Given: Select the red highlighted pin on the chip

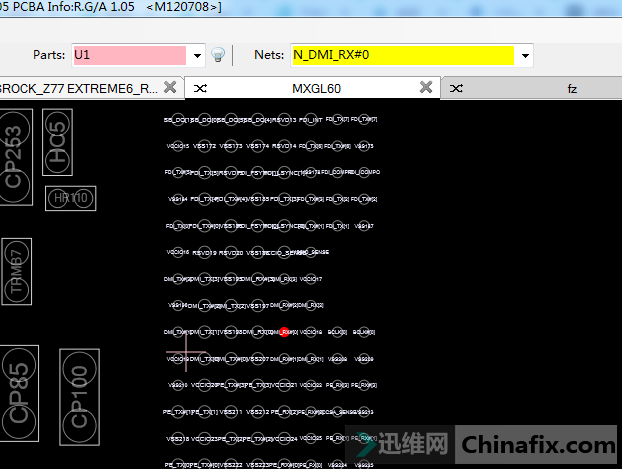Looking at the screenshot, I should coord(285,332).
